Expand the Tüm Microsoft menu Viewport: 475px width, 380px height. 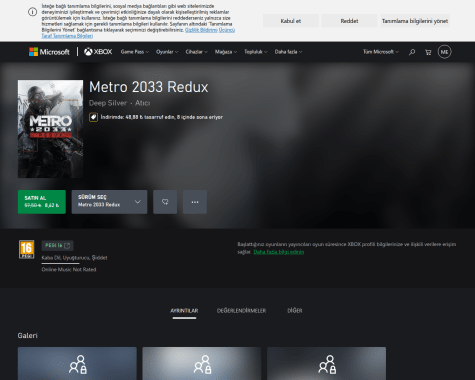(381, 52)
